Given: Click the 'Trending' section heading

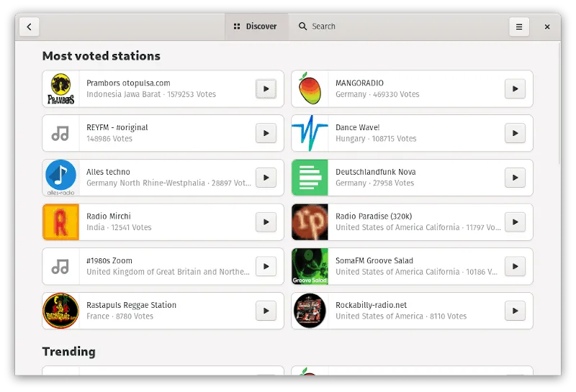Looking at the screenshot, I should click(68, 352).
